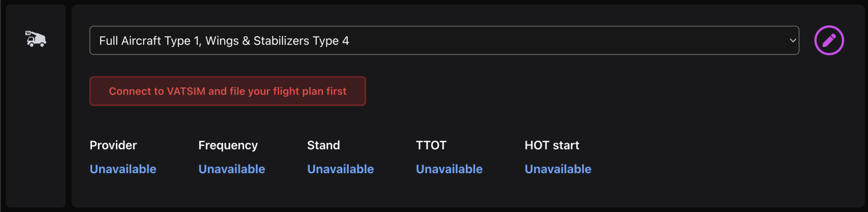Expand the de-icing type dropdown chevron

(793, 40)
